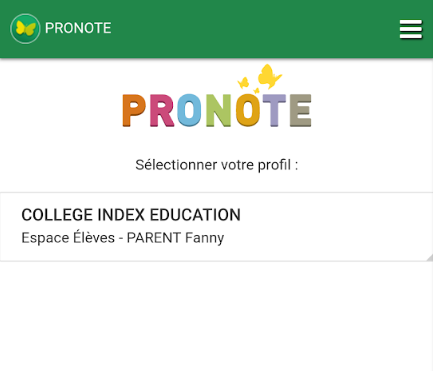Click the tiny butterfly between the two others
This screenshot has width=433, height=371.
point(256,90)
